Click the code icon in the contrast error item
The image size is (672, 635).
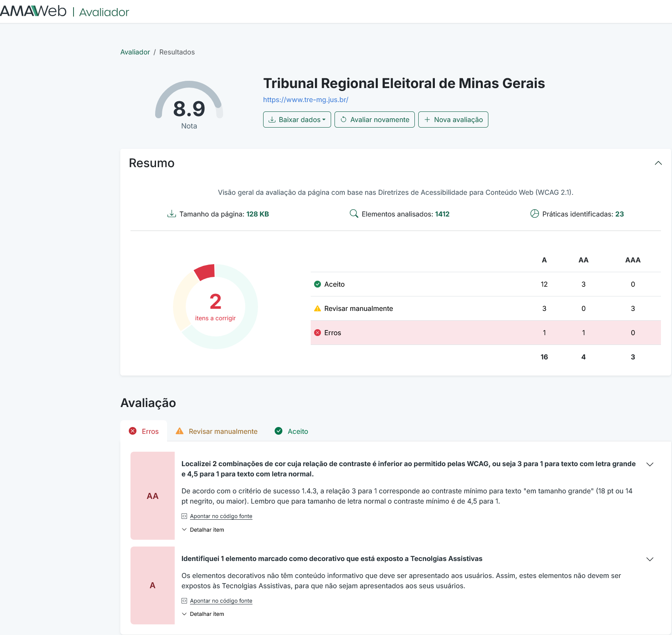click(184, 516)
